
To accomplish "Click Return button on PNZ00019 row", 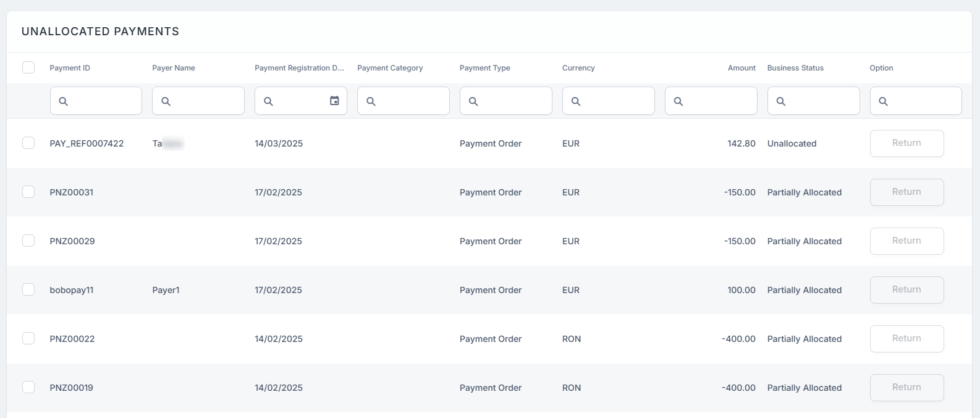I will (906, 387).
